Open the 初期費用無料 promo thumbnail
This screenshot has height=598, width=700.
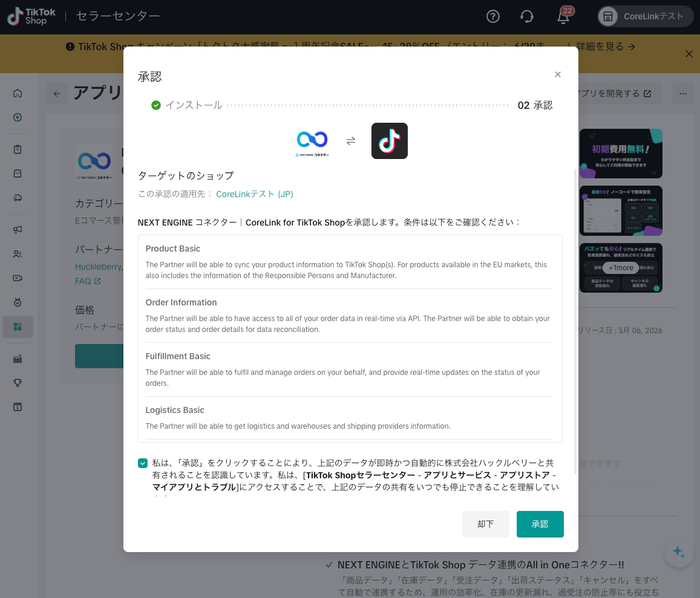[621, 154]
